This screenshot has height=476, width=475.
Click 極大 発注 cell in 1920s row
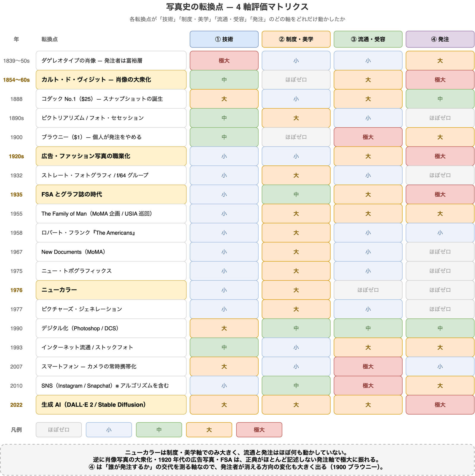click(440, 156)
